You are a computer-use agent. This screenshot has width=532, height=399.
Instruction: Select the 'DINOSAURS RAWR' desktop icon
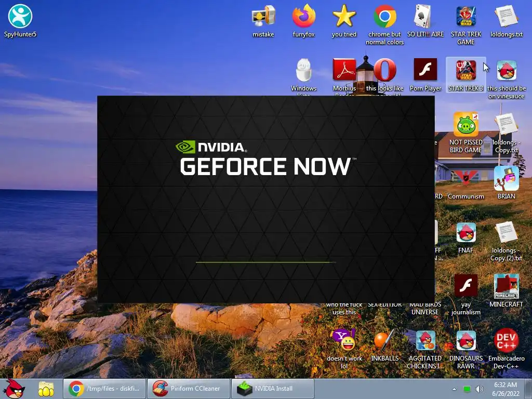466,349
